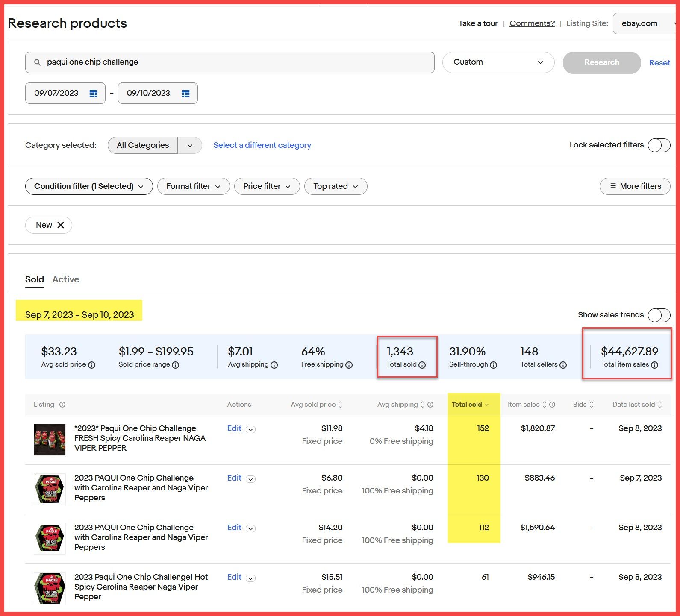
Task: Open the More filters button
Action: (635, 186)
